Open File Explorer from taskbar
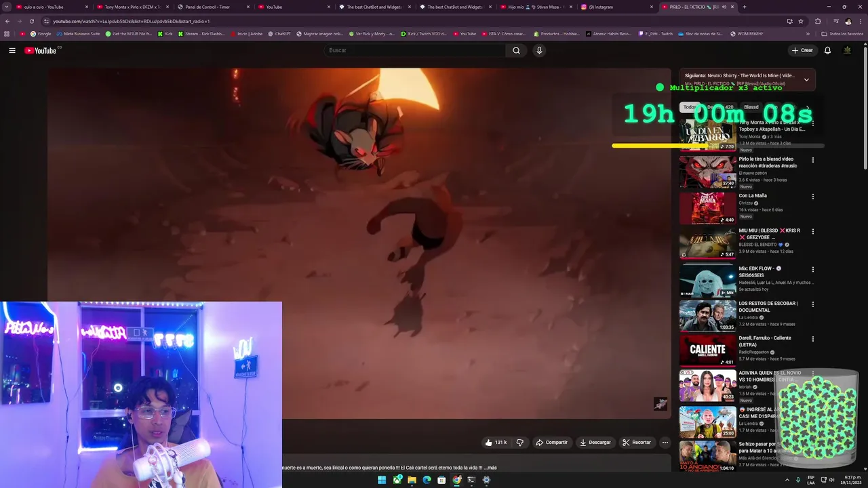868x488 pixels. (x=412, y=480)
